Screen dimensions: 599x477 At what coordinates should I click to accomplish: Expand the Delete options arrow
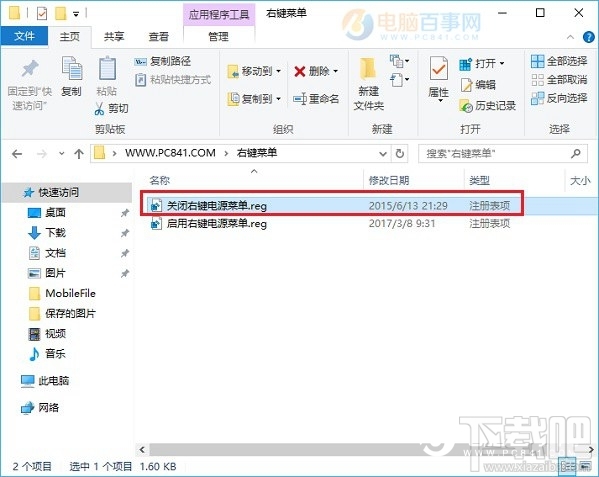(x=335, y=71)
